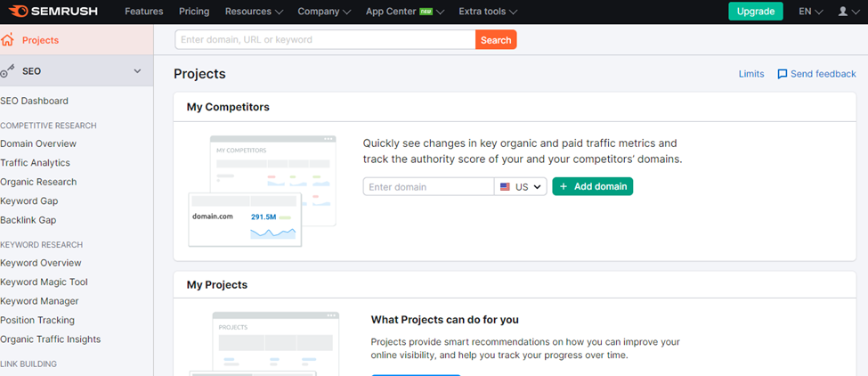Open Pricing in the top navigation

[x=194, y=11]
